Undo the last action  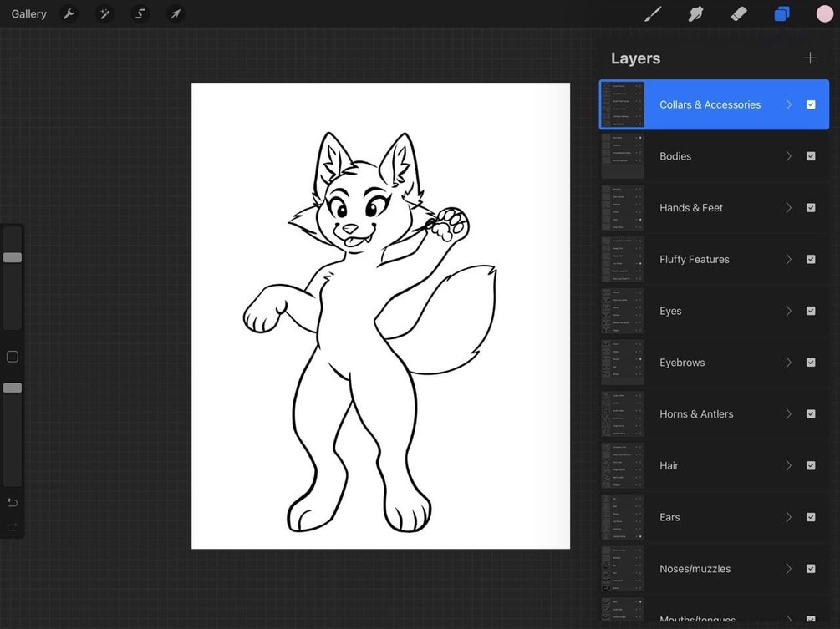[x=13, y=502]
